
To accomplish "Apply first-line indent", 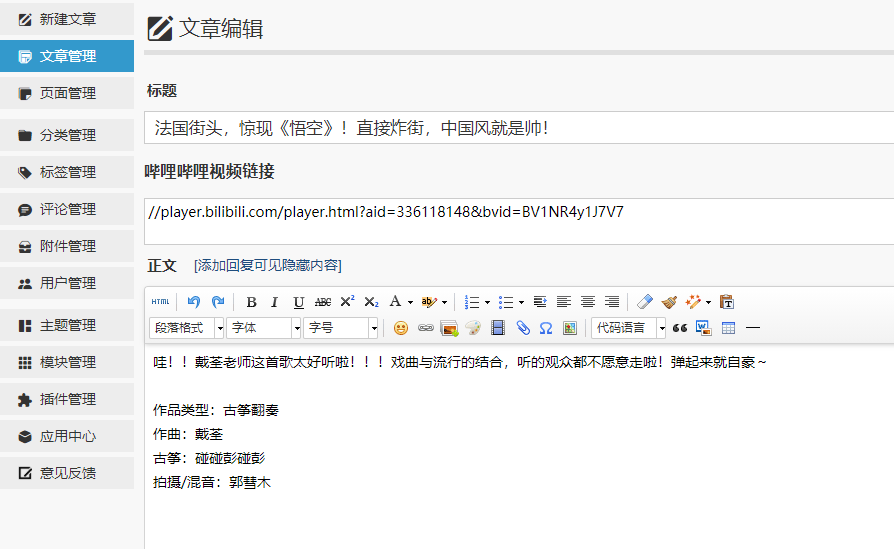I will point(540,302).
